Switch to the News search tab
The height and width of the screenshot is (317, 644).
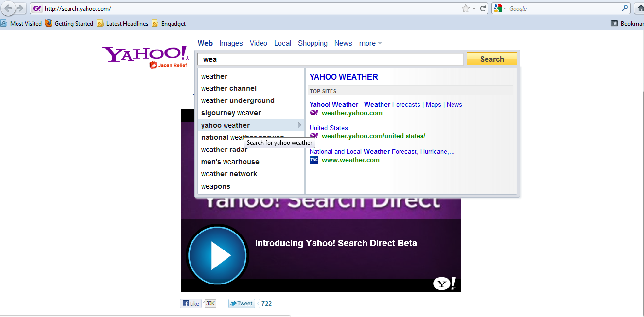[343, 43]
